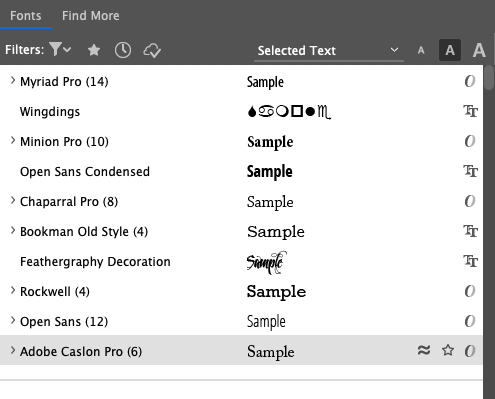The image size is (495, 399).
Task: Click Open Sans Condensed sample preview
Action: pyautogui.click(x=270, y=172)
